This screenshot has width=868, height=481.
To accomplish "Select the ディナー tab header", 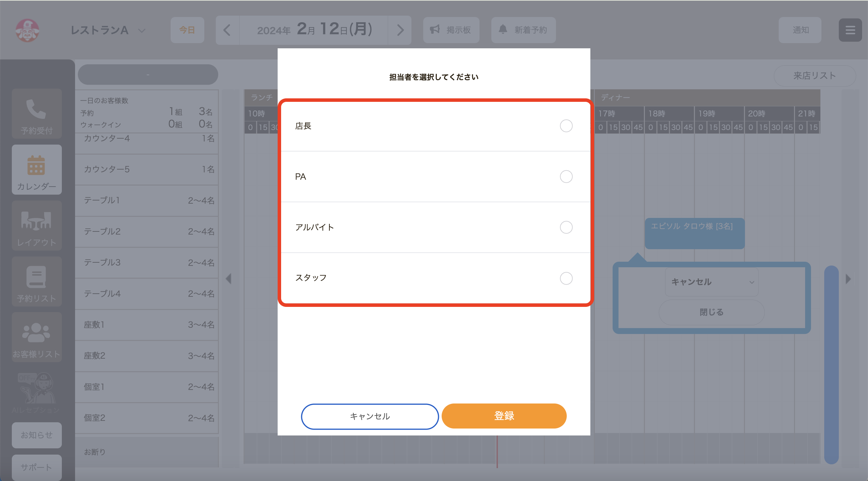I will pyautogui.click(x=707, y=98).
